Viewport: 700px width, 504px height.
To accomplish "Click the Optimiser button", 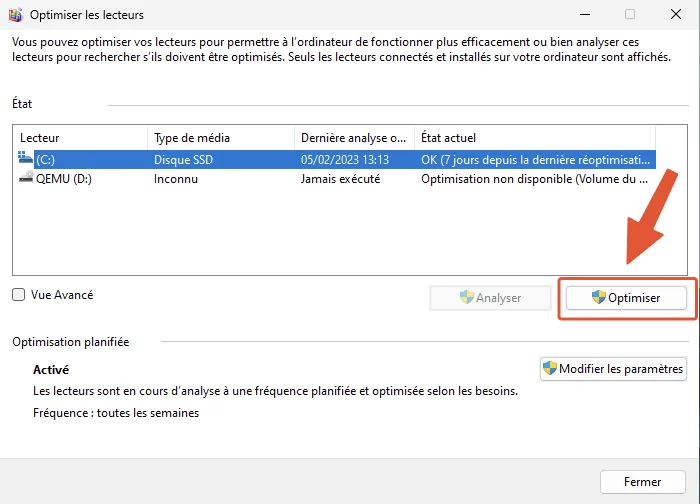I will coord(626,298).
